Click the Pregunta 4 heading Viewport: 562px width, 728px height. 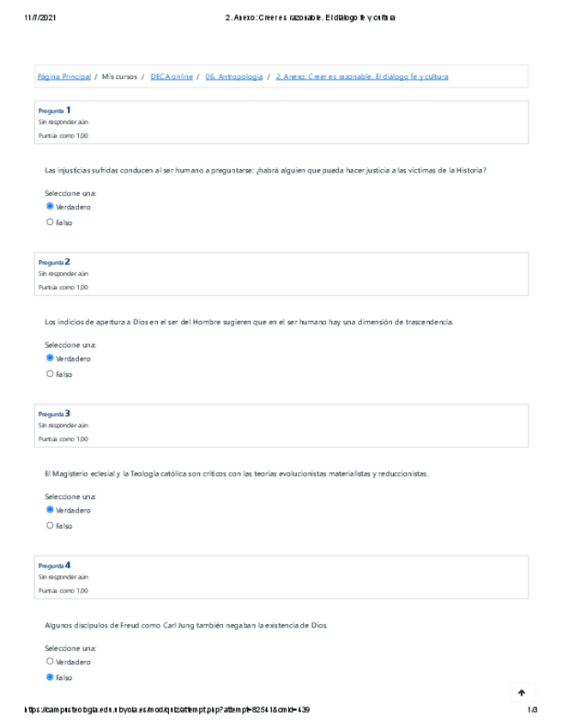point(54,566)
